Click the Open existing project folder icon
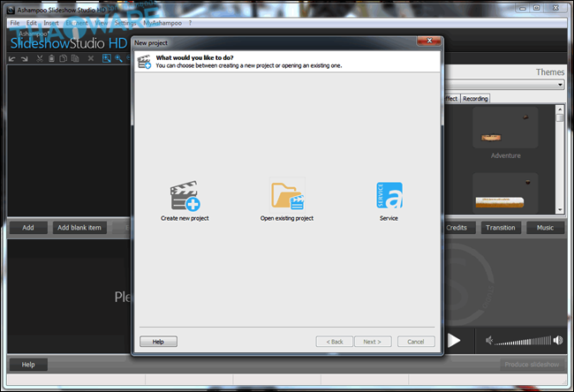This screenshot has width=574, height=392. (287, 196)
